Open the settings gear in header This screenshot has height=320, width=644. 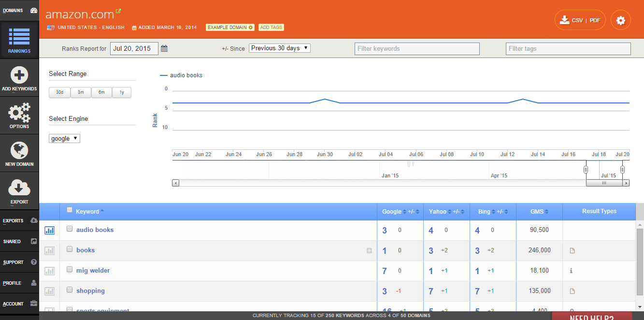[621, 20]
